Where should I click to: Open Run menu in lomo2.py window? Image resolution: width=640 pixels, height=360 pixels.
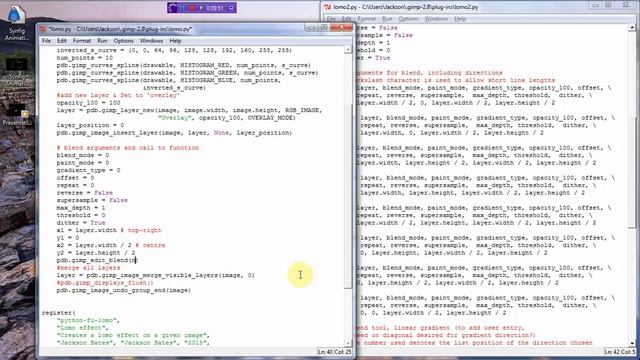pyautogui.click(x=387, y=19)
